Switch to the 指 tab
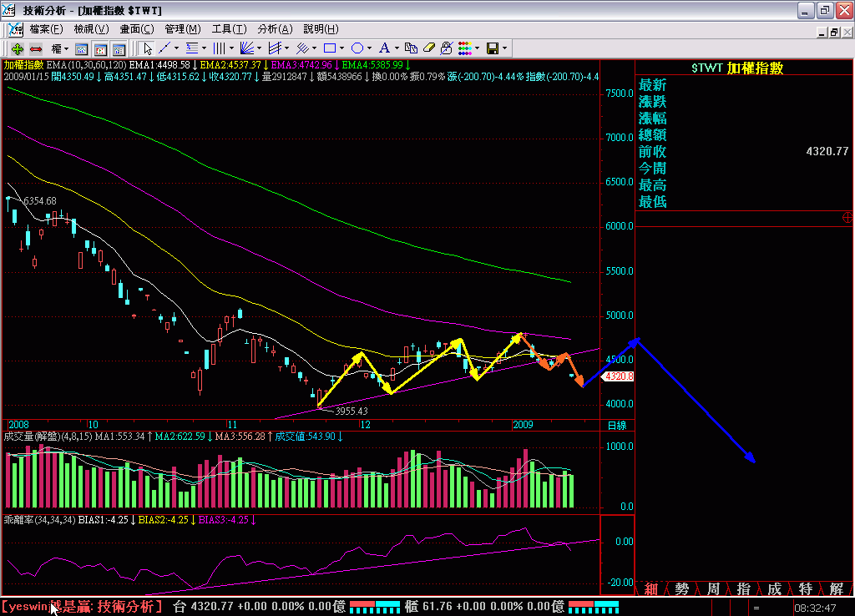 coord(743,588)
